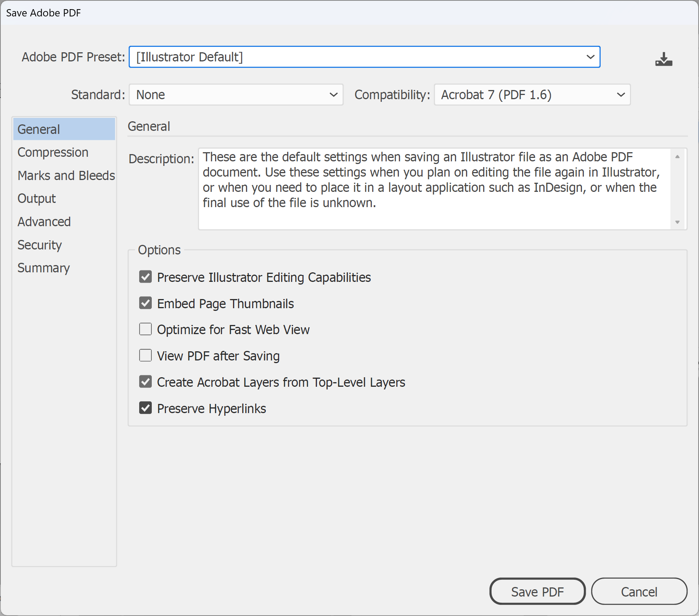Go to the Output category

point(64,198)
